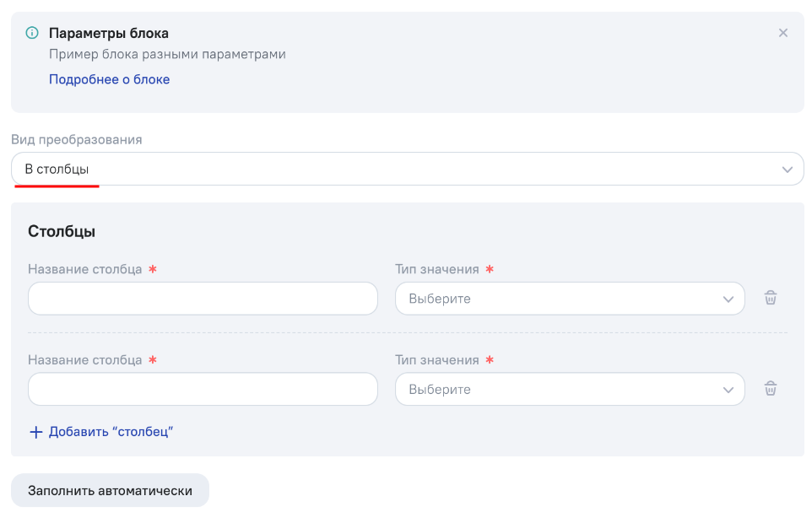Click the chevron arrow of second Тип значения
The image size is (812, 523).
click(728, 390)
